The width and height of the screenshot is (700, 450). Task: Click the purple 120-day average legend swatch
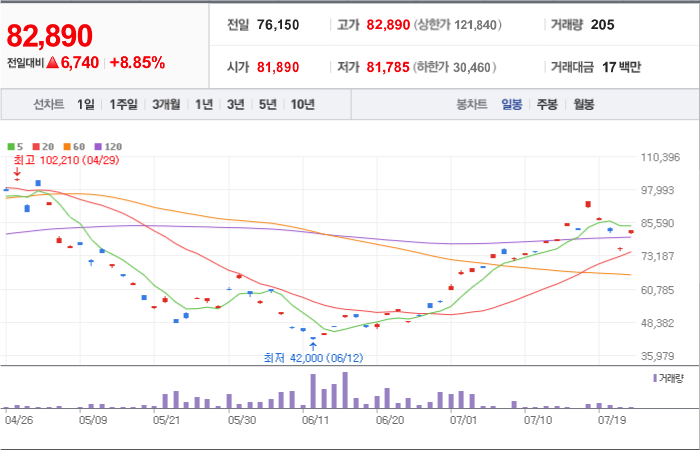(x=98, y=146)
